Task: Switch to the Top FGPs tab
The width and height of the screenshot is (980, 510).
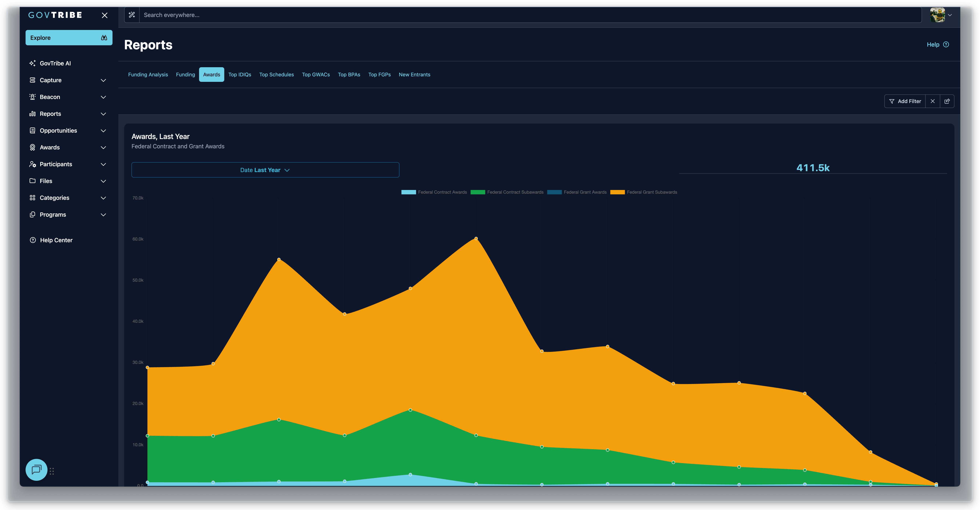Action: click(379, 75)
